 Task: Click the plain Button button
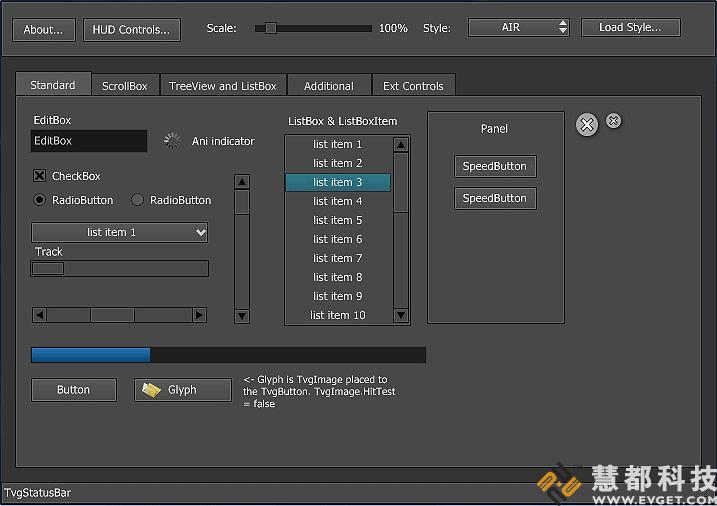point(74,390)
